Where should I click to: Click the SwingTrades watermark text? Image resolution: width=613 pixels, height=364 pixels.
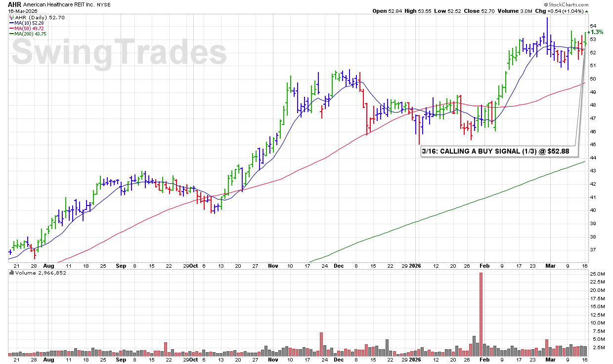point(119,53)
